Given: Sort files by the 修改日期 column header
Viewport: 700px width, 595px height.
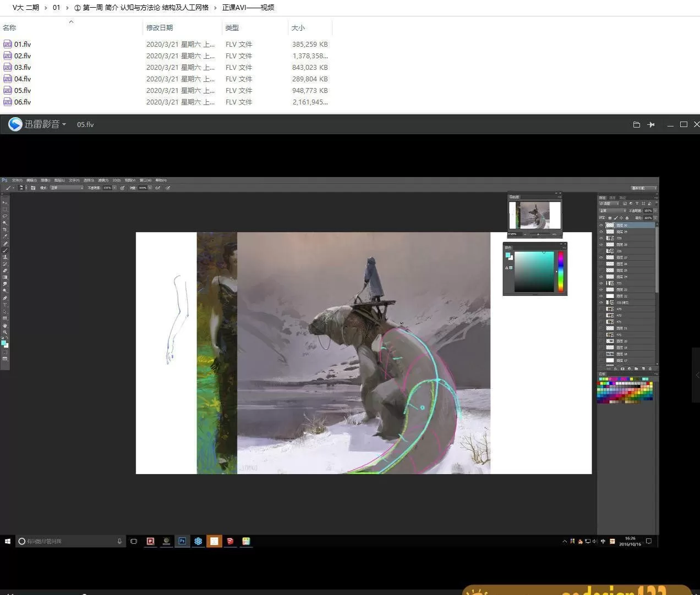Looking at the screenshot, I should pos(160,27).
